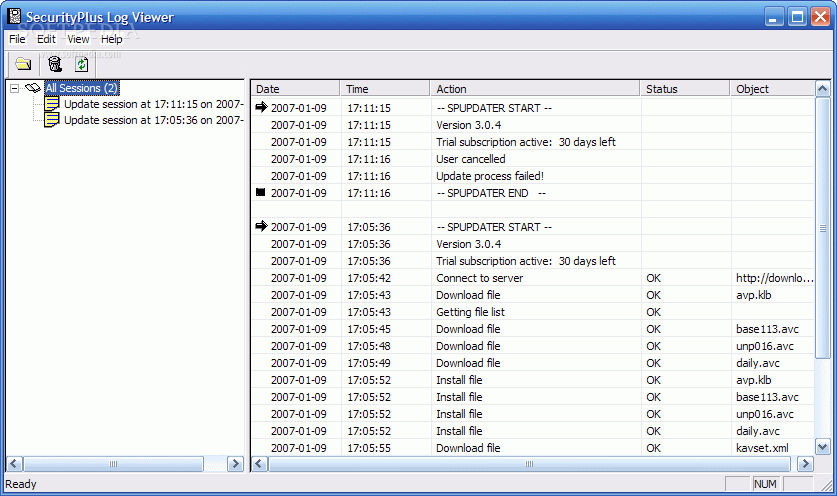The image size is (837, 496).
Task: Select Install file row for unp016.avc
Action: tap(533, 414)
